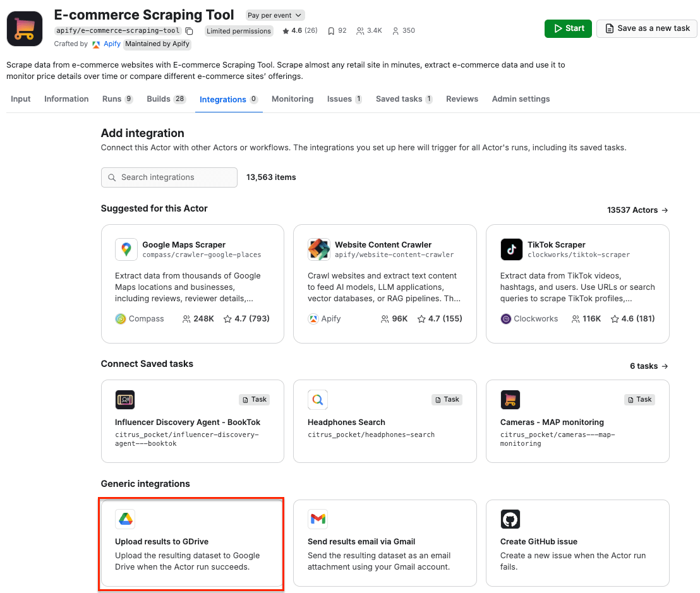Click the Clockworks publisher icon
Image resolution: width=700 pixels, height=593 pixels.
(505, 318)
